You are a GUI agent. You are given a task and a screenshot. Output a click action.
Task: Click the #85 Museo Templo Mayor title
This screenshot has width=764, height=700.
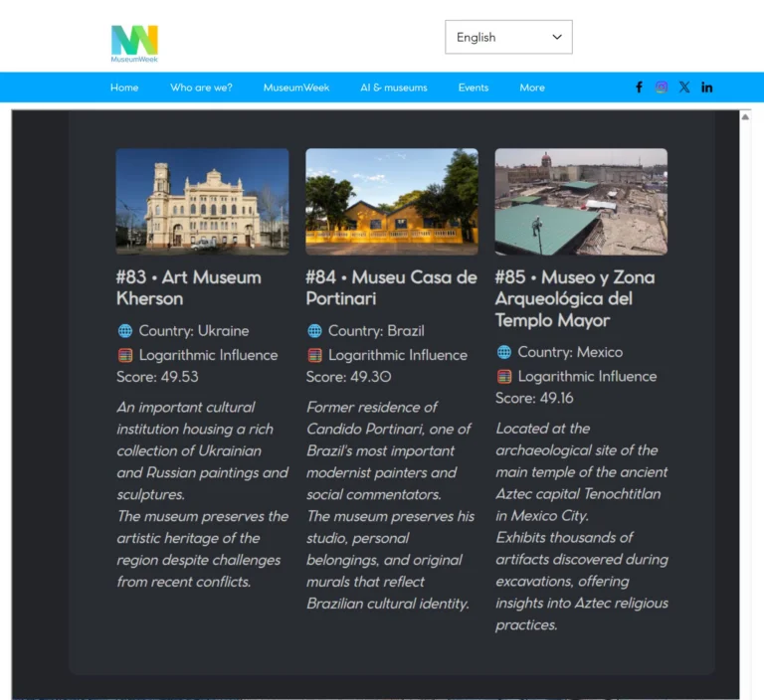pyautogui.click(x=575, y=298)
